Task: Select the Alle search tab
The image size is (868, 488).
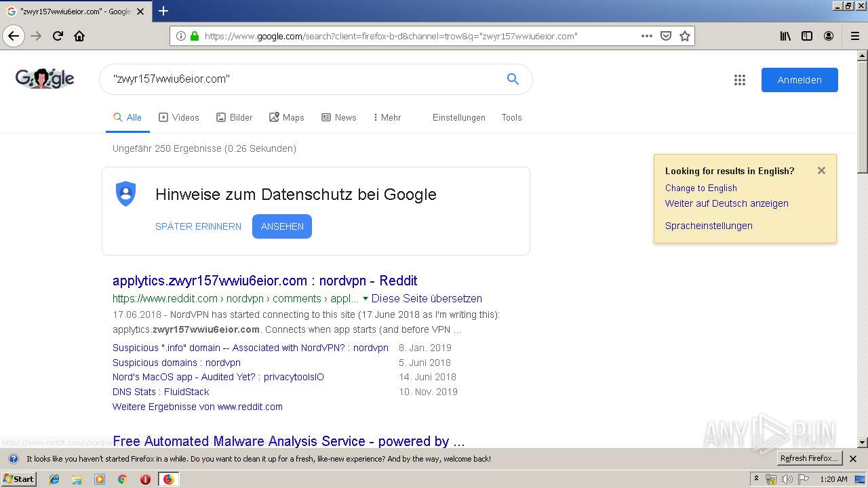Action: pyautogui.click(x=127, y=117)
